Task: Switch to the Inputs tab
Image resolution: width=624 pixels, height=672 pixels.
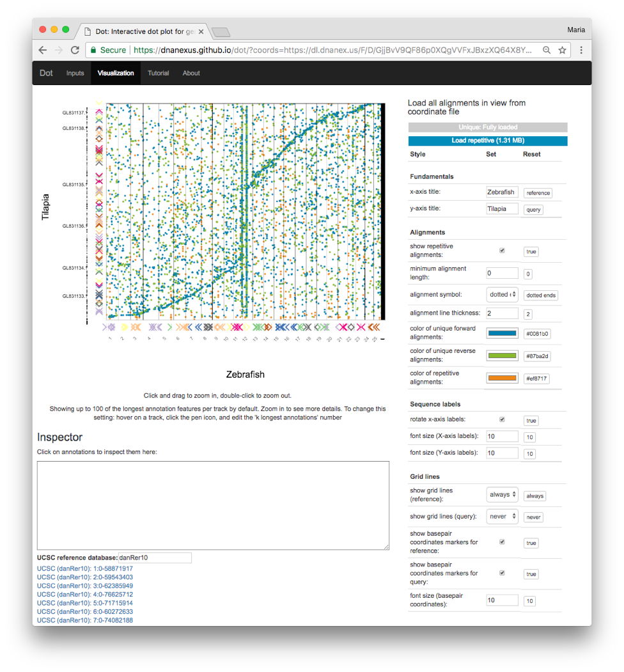Action: pyautogui.click(x=75, y=73)
